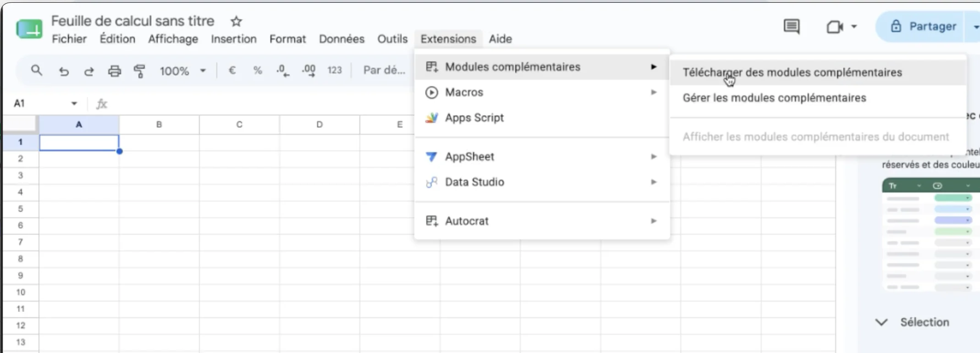Open the 'Tr' column type dropdown in preview
The image size is (980, 353).
919,186
